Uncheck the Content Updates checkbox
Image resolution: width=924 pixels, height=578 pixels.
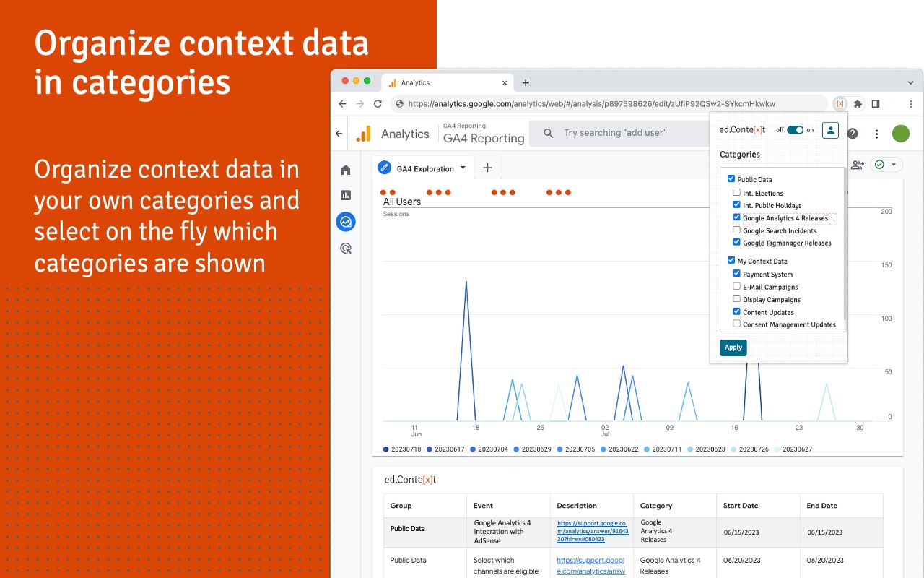[736, 311]
